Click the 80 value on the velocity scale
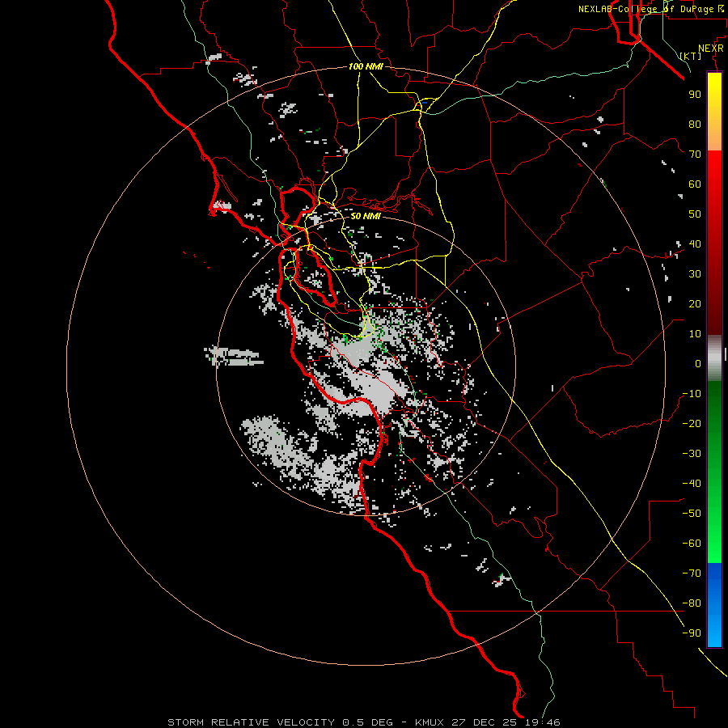The image size is (728, 728). pos(695,125)
